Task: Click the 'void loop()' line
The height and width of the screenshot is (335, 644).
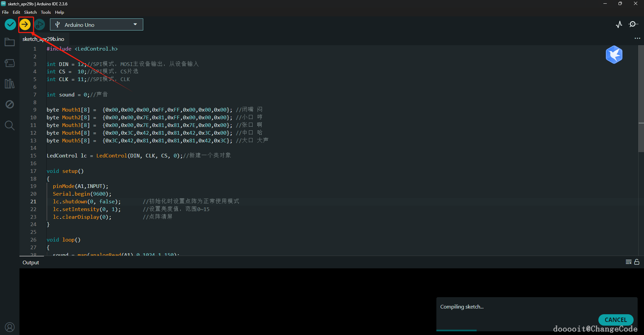Action: pos(63,240)
